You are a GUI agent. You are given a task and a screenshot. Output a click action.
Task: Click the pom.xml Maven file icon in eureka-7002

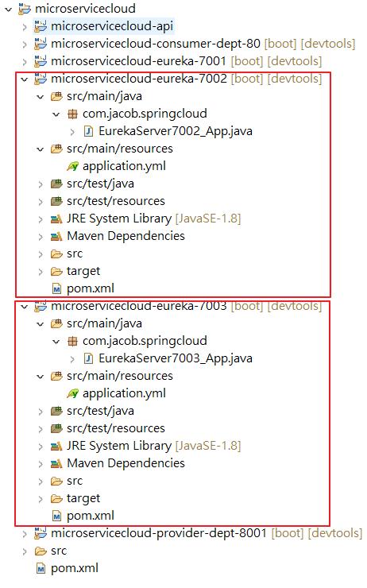(56, 288)
